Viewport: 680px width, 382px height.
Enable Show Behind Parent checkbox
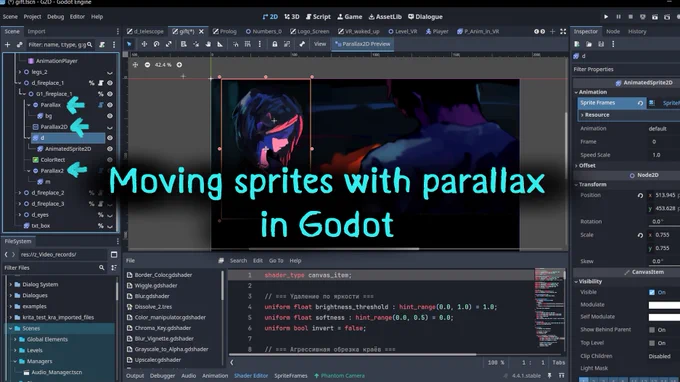click(652, 330)
